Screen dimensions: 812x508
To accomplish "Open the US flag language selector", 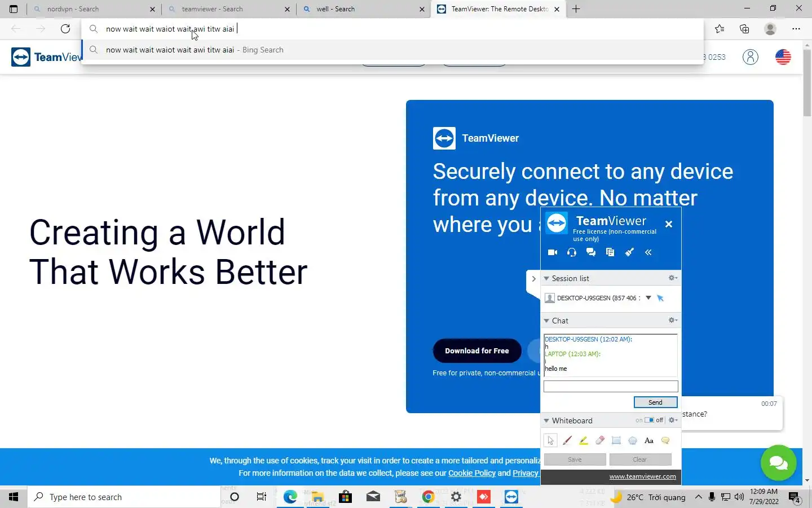I will point(783,57).
